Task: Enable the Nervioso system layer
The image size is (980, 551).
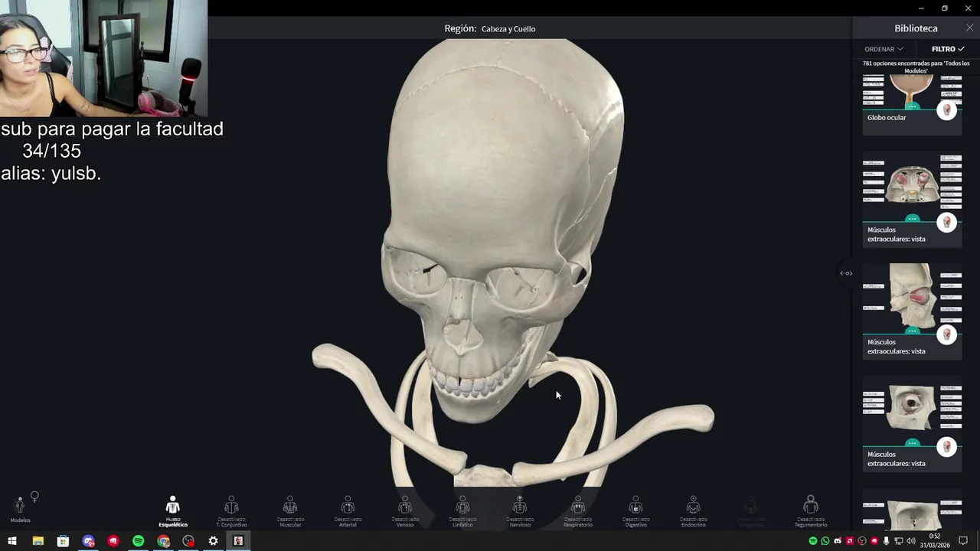Action: 520,511
